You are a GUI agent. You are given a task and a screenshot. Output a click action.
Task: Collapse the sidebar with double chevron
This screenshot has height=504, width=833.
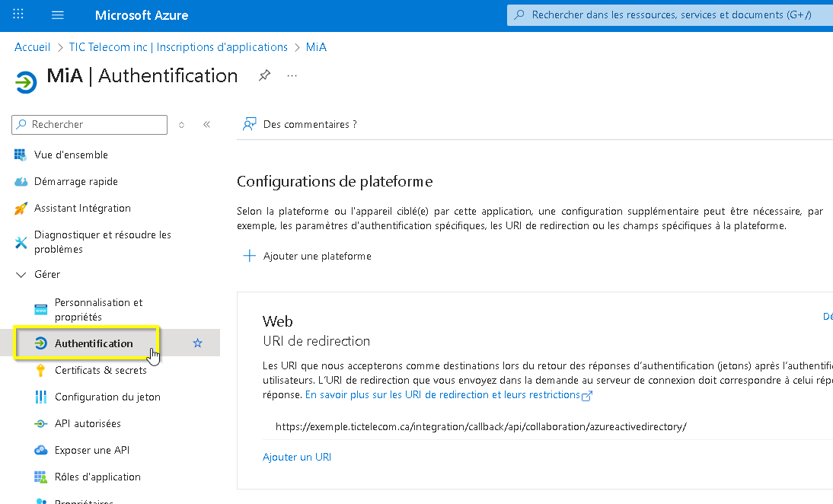click(206, 124)
